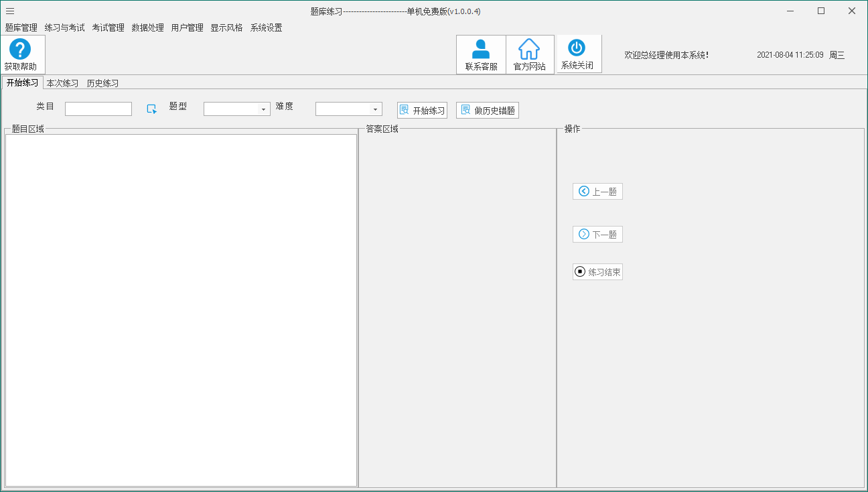This screenshot has width=868, height=492.
Task: Minimize the 题库练习 window
Action: point(791,11)
